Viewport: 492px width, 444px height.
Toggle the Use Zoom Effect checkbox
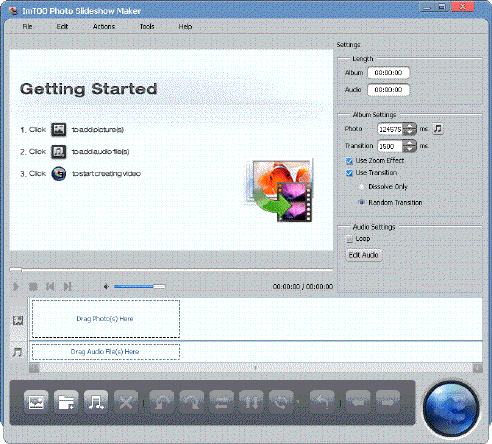[349, 161]
